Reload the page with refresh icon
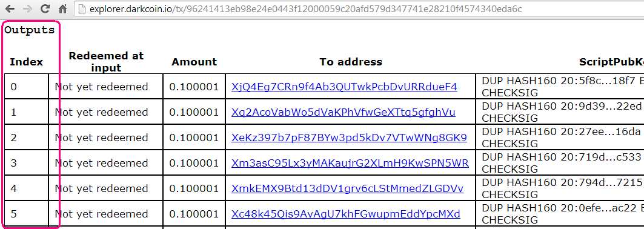This screenshot has width=644, height=229. (x=45, y=8)
